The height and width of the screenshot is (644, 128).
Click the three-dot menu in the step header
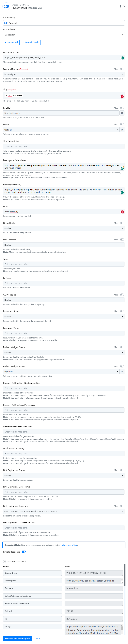pyautogui.click(x=120, y=6)
